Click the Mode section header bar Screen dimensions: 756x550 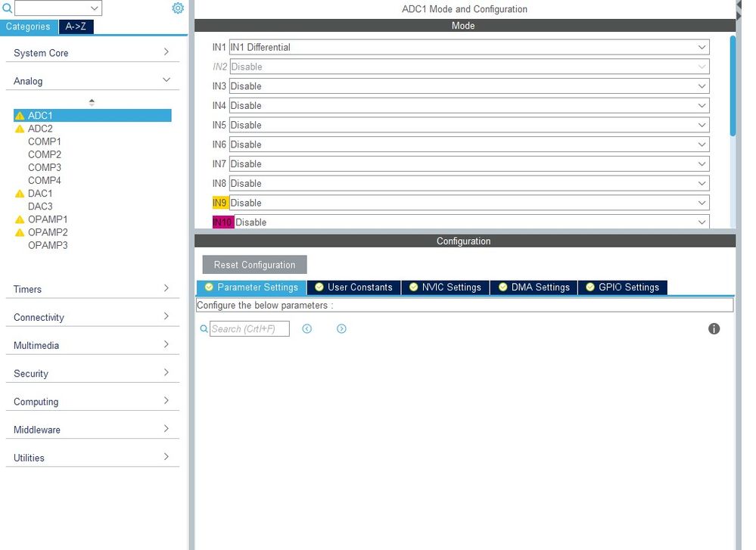pyautogui.click(x=465, y=26)
